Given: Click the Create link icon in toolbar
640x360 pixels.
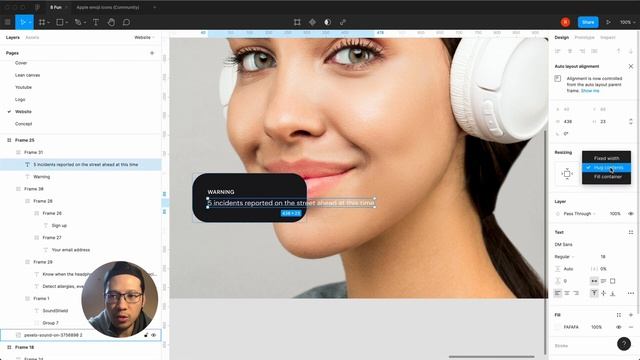Looking at the screenshot, I should coord(343,22).
